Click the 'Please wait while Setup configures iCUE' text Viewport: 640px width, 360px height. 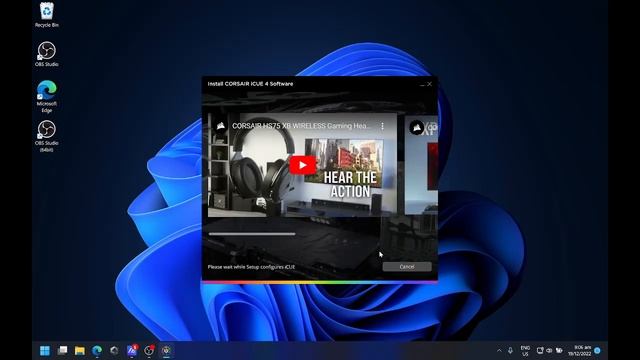251,267
